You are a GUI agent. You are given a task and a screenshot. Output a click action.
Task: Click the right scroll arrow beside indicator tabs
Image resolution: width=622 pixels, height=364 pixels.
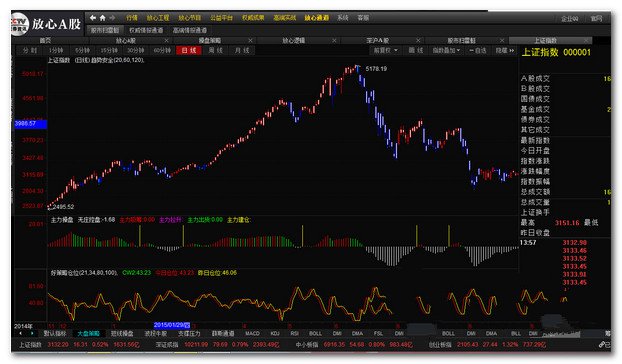(32, 333)
